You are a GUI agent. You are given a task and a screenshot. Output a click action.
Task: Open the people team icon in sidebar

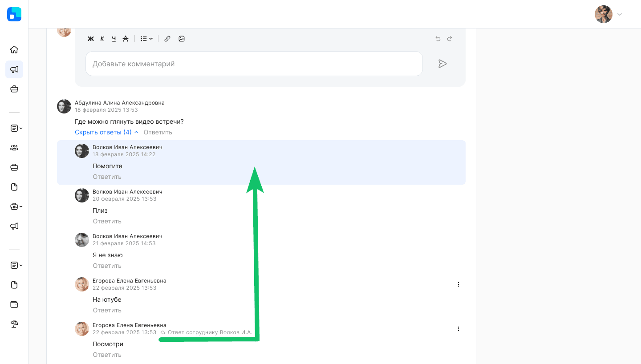(x=14, y=148)
